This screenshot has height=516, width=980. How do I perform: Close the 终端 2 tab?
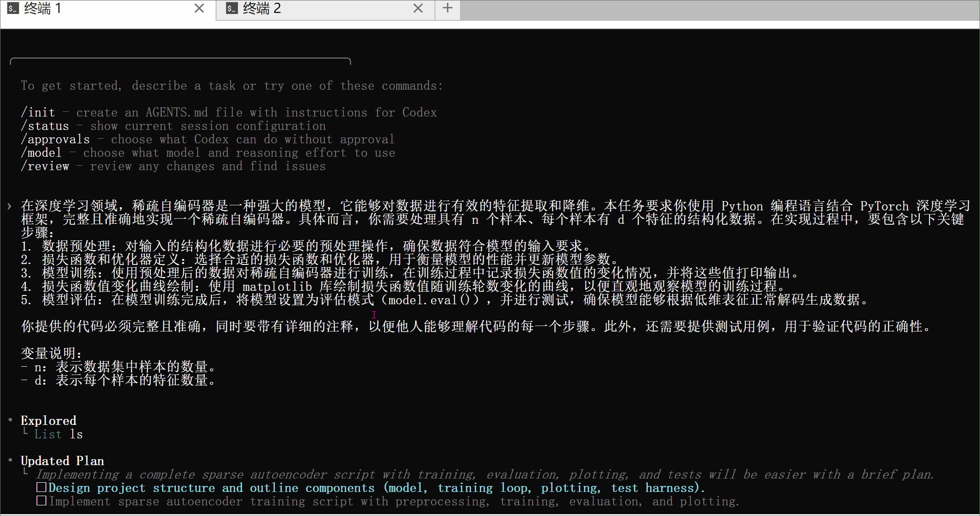418,8
